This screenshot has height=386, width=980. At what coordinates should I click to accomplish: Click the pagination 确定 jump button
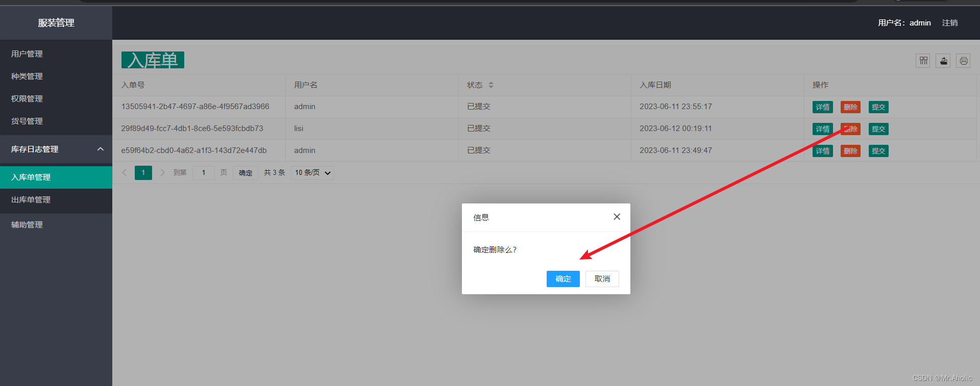246,173
